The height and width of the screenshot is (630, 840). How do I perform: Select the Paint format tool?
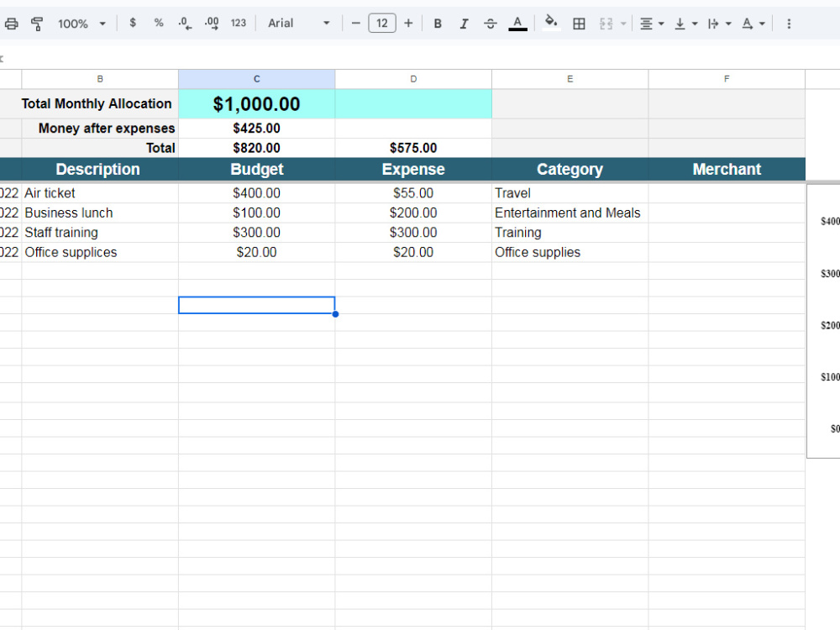tap(37, 24)
